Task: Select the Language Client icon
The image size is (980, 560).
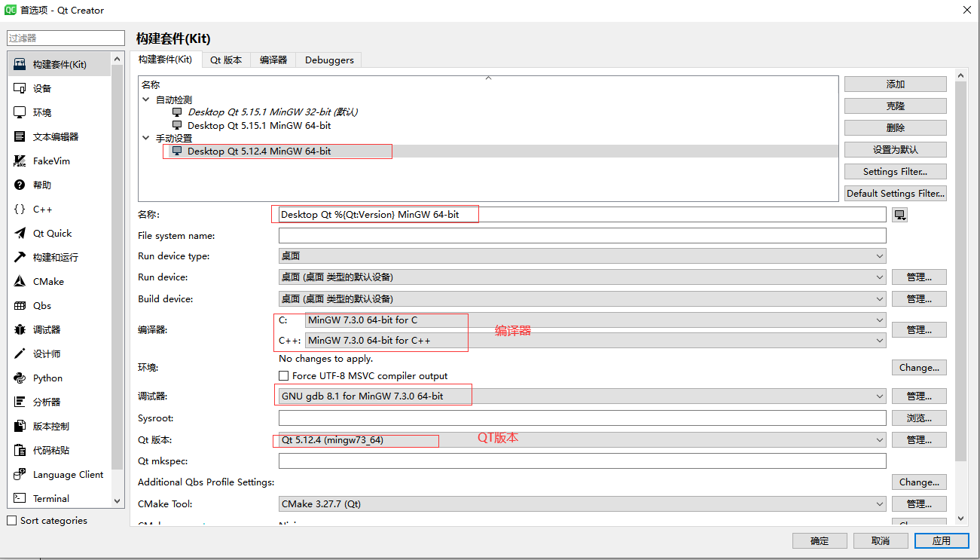Action: pos(20,474)
